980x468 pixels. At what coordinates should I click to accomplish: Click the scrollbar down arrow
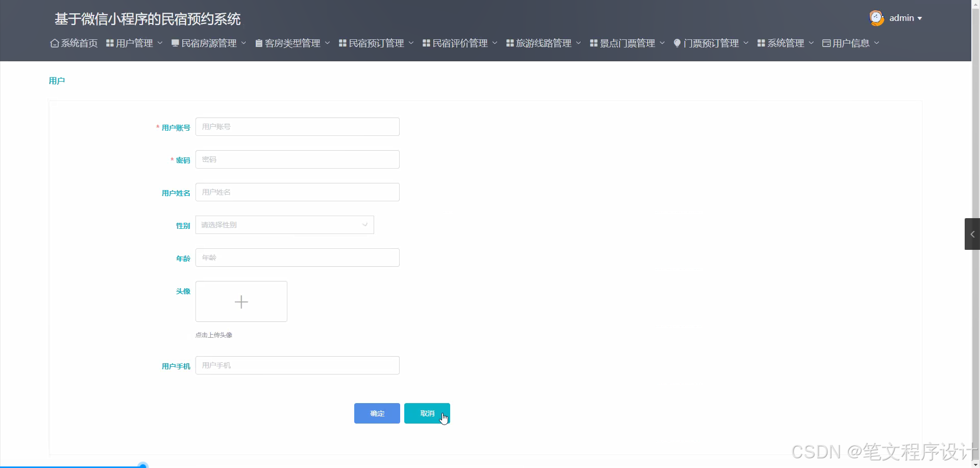[976, 464]
